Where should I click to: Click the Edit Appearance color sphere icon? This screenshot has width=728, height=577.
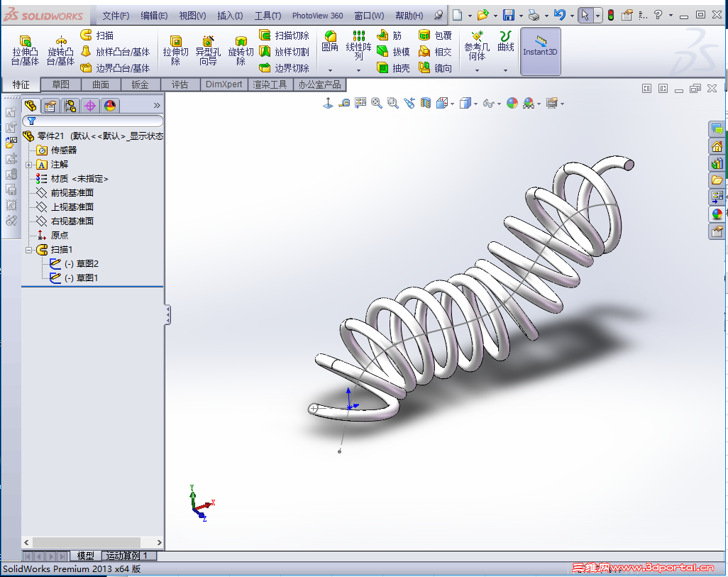tap(512, 103)
